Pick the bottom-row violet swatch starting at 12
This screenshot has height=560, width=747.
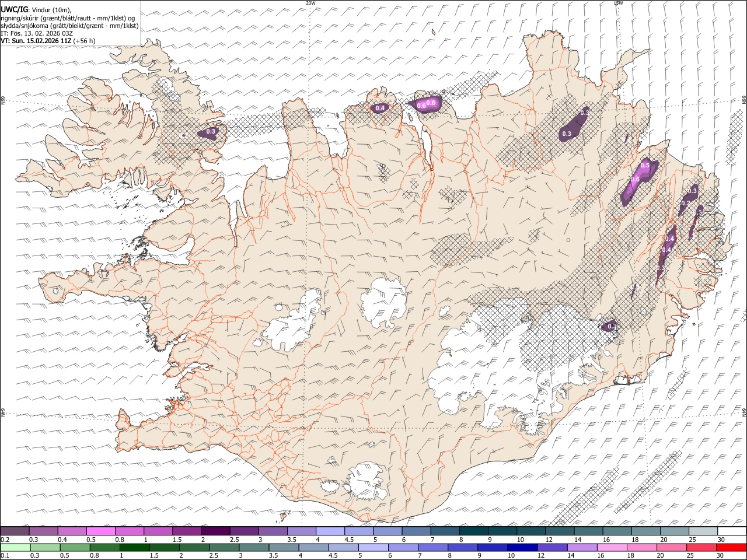(x=551, y=547)
